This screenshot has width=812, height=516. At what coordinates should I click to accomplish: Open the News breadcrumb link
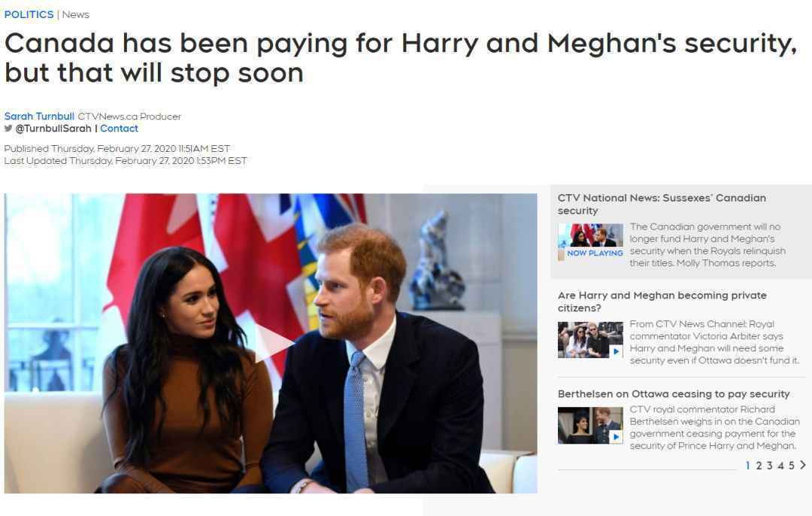click(x=76, y=14)
